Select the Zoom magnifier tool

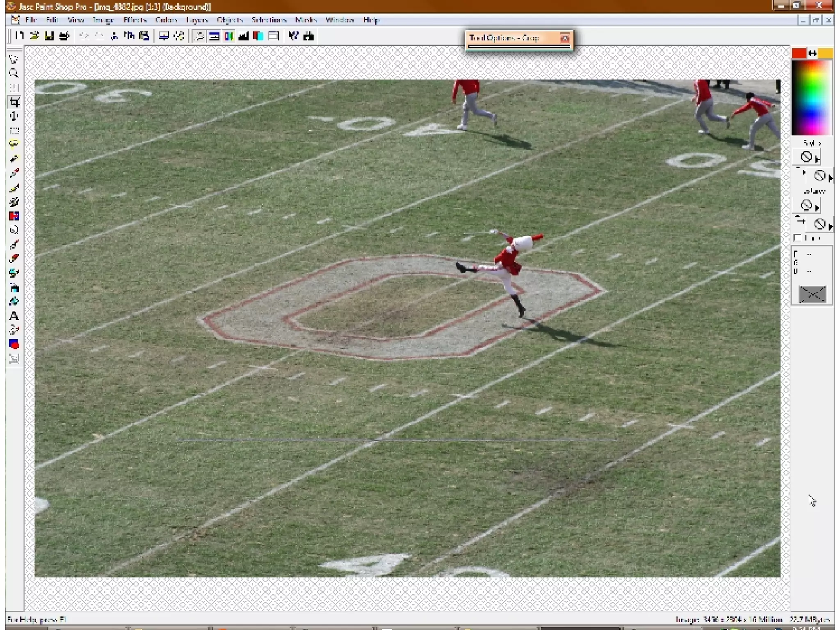14,73
